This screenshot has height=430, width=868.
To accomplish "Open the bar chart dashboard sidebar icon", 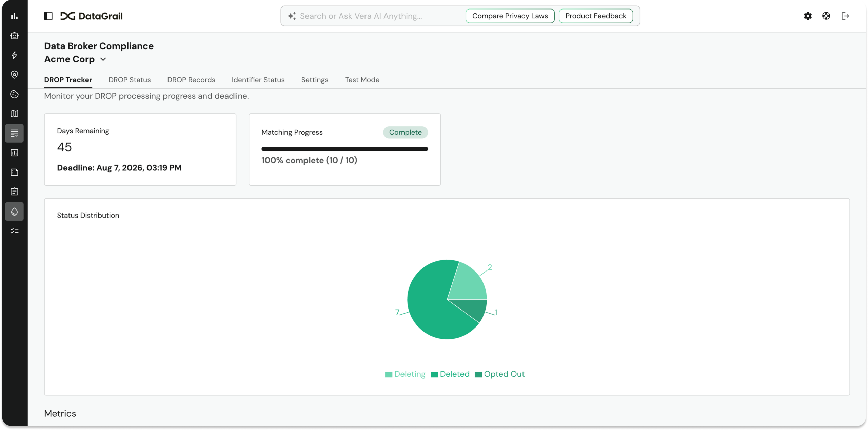I will coord(14,16).
